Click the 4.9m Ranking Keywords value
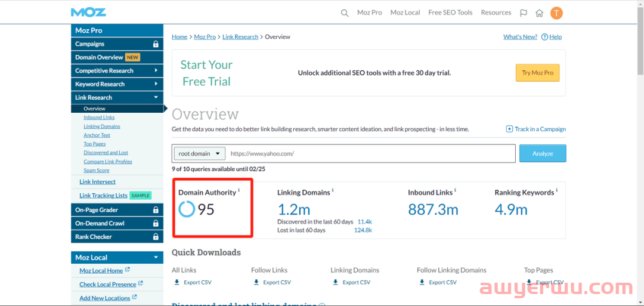Image resolution: width=644 pixels, height=306 pixels. pos(511,209)
